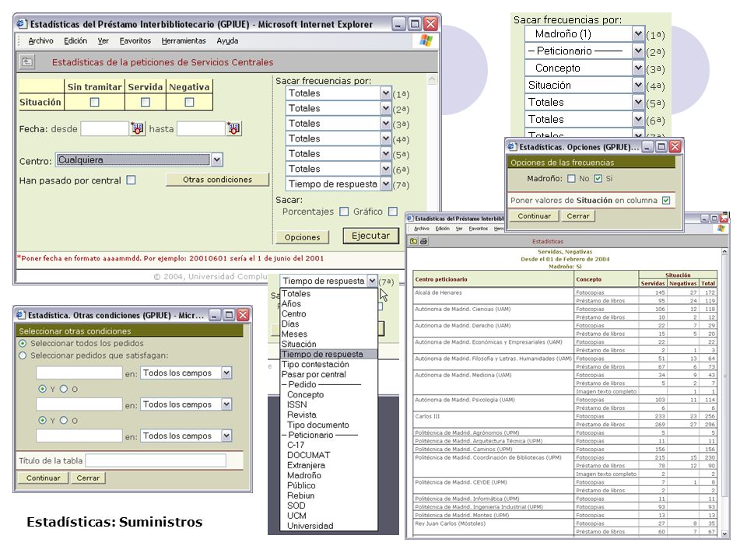747x560 pixels.
Task: Click main form vertical scrollbar up arrow
Action: pos(432,79)
